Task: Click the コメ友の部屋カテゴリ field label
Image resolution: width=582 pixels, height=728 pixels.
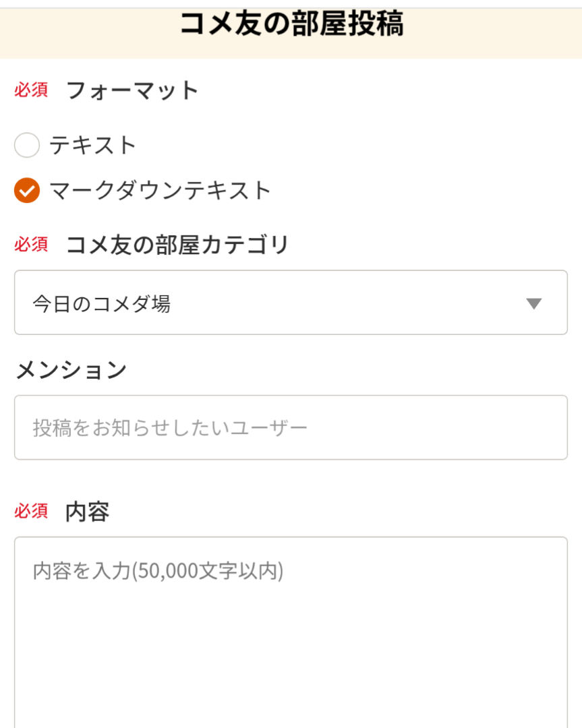Action: pyautogui.click(x=177, y=245)
